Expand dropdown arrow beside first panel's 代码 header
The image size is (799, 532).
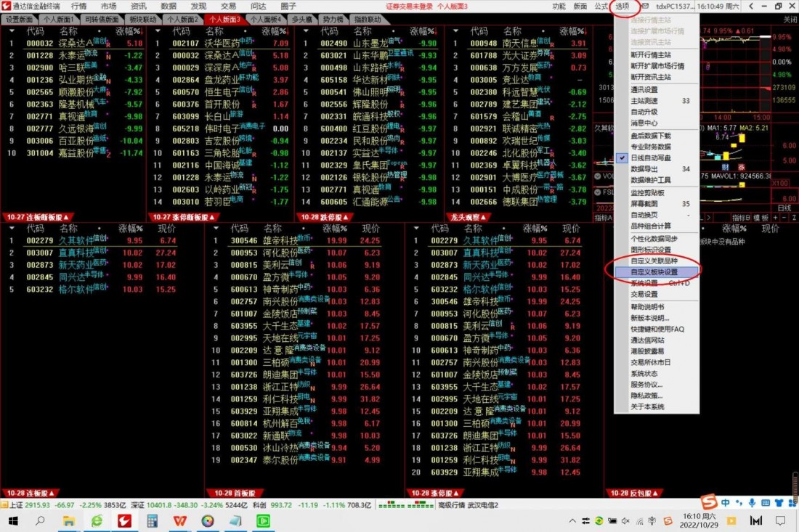pyautogui.click(x=12, y=31)
